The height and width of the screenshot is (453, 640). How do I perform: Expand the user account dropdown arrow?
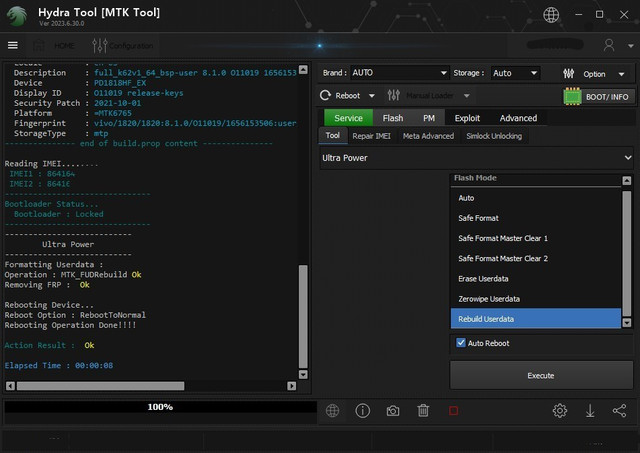tap(630, 46)
